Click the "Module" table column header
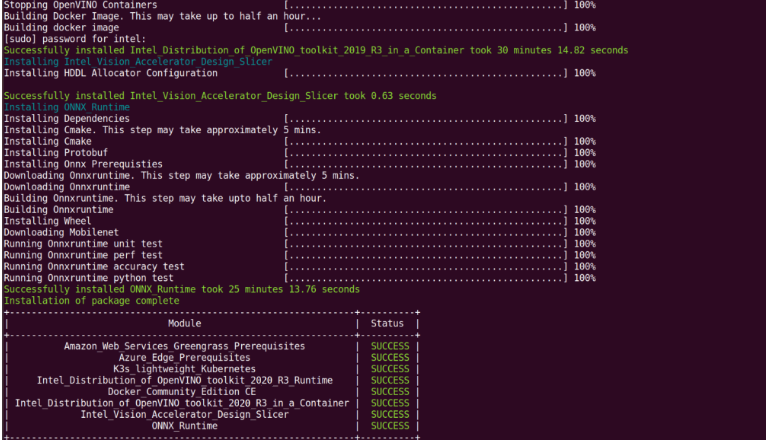This screenshot has width=766, height=441. (184, 324)
